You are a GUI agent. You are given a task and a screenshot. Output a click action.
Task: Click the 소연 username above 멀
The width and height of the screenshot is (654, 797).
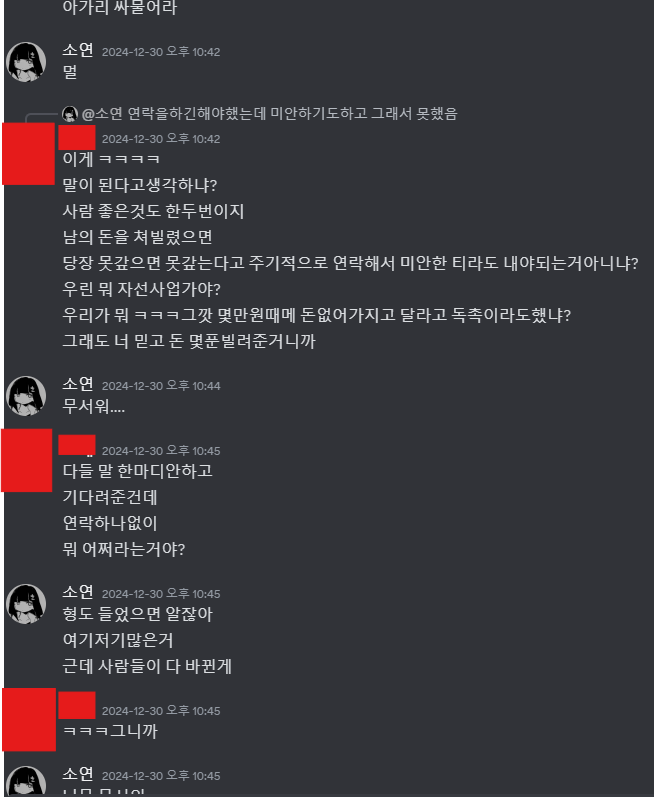(x=78, y=50)
